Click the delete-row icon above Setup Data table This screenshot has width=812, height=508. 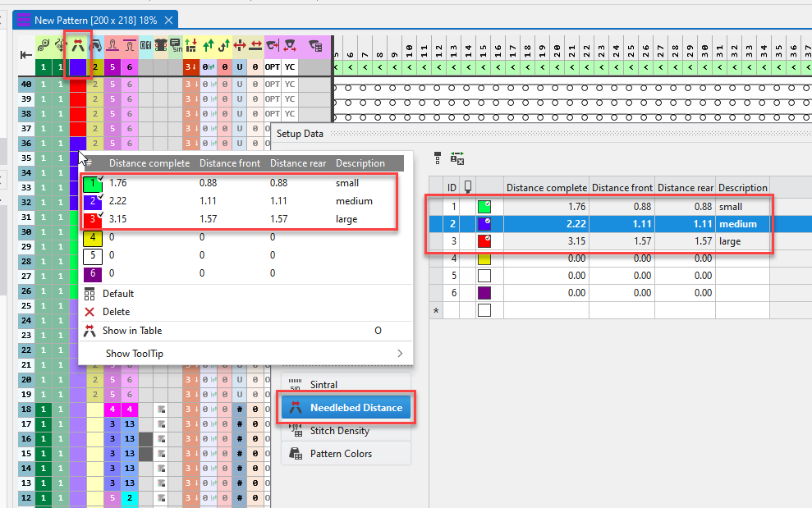(457, 158)
